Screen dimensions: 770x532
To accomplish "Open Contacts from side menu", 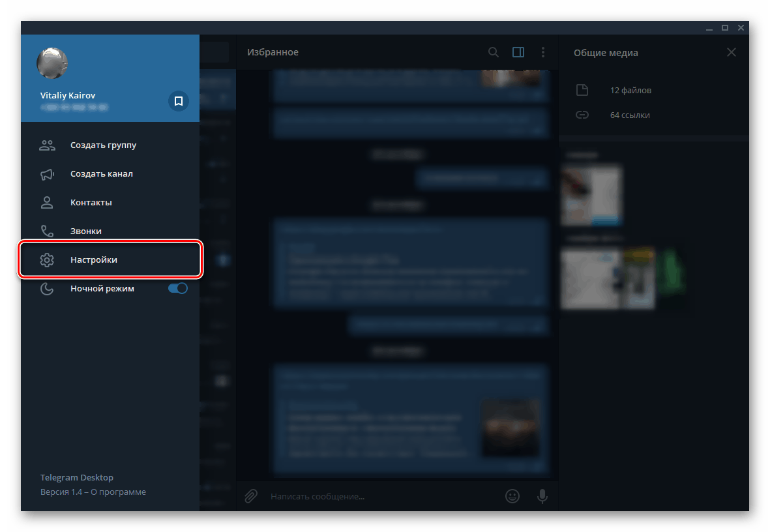I will 91,203.
